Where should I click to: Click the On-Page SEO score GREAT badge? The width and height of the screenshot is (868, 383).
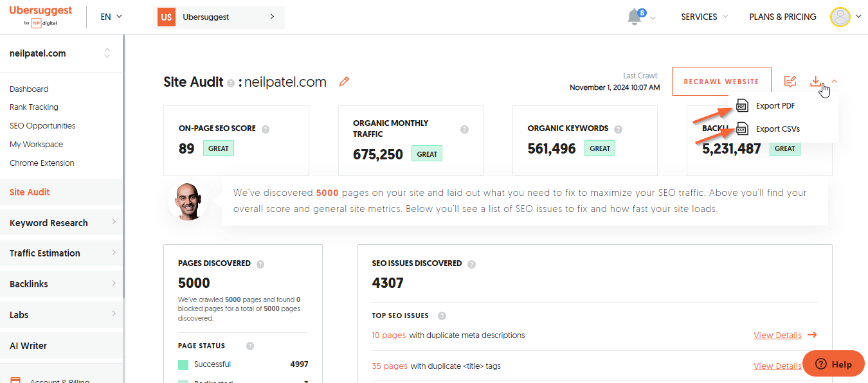(x=219, y=148)
